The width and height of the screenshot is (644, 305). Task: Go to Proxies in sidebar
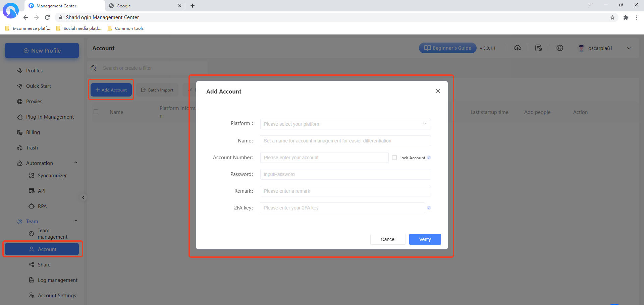[x=34, y=102]
